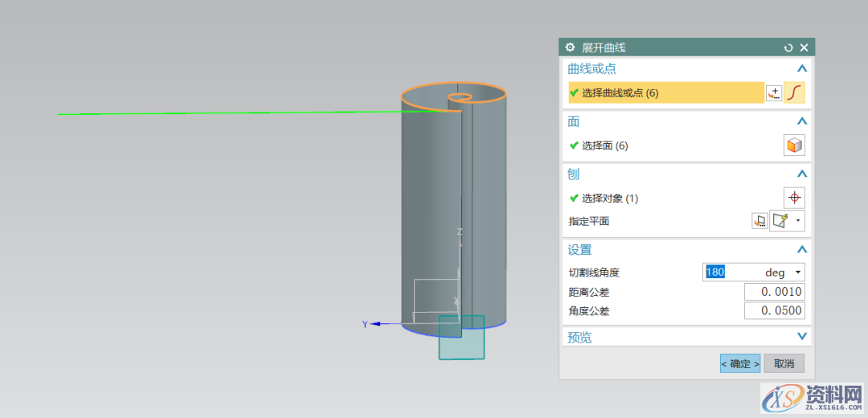Expand the 预览 section
Screen dimensions: 868x418
pos(801,337)
